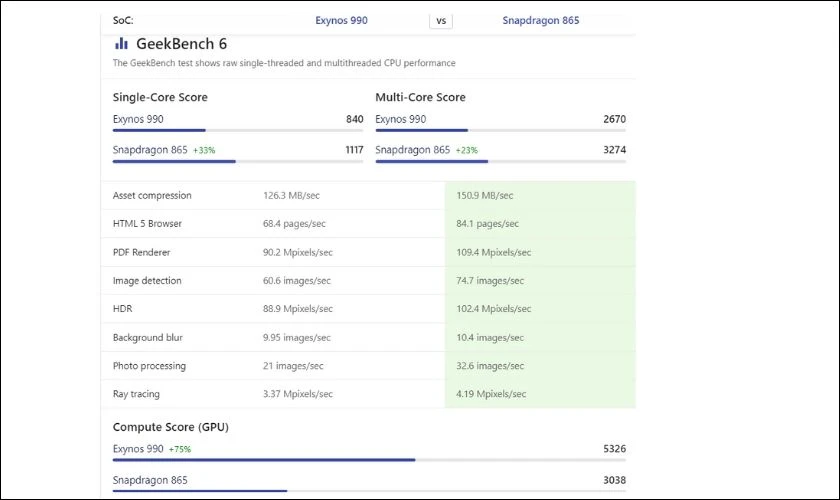This screenshot has width=840, height=500.
Task: Click the 9.95 images/sec value
Action: click(297, 338)
